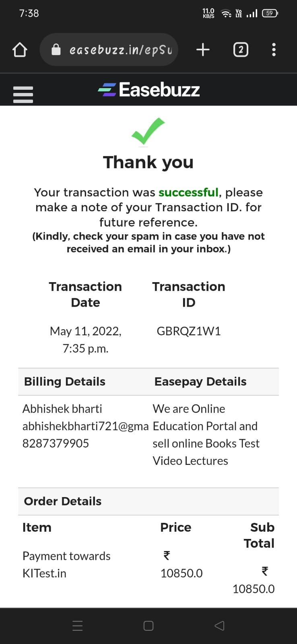The height and width of the screenshot is (644, 297).
Task: Tap the green success checkmark
Action: coord(148,131)
